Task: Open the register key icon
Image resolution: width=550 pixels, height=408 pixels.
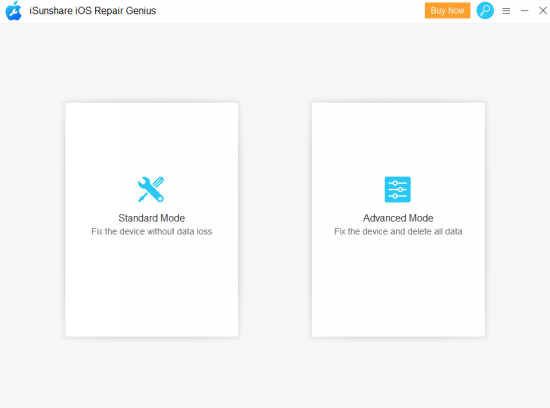Action: click(485, 11)
